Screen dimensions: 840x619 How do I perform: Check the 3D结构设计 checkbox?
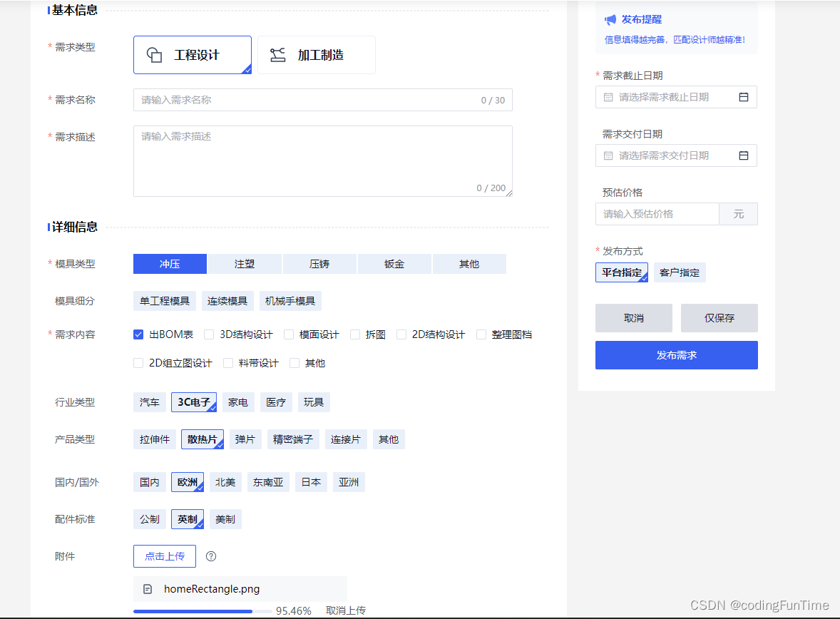coord(209,334)
